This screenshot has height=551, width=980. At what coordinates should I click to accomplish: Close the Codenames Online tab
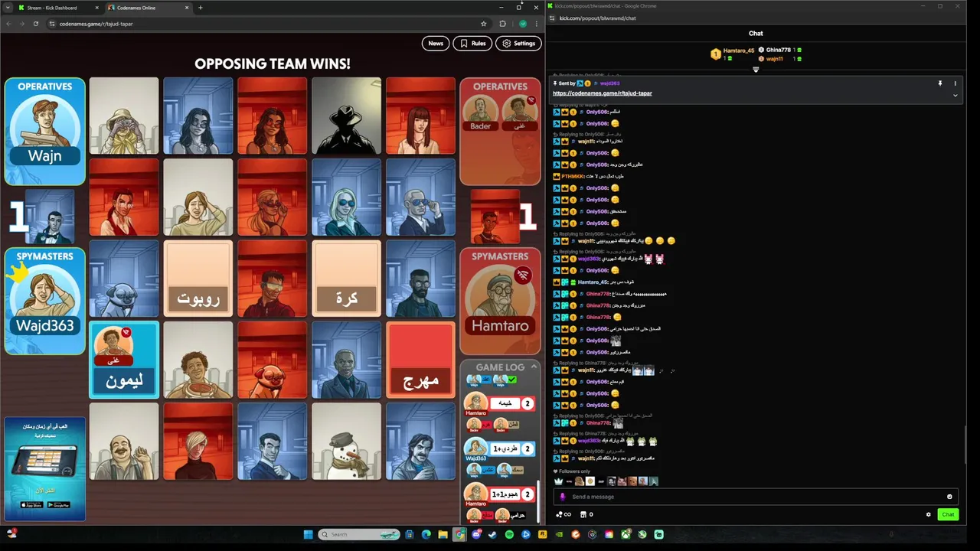pyautogui.click(x=187, y=8)
